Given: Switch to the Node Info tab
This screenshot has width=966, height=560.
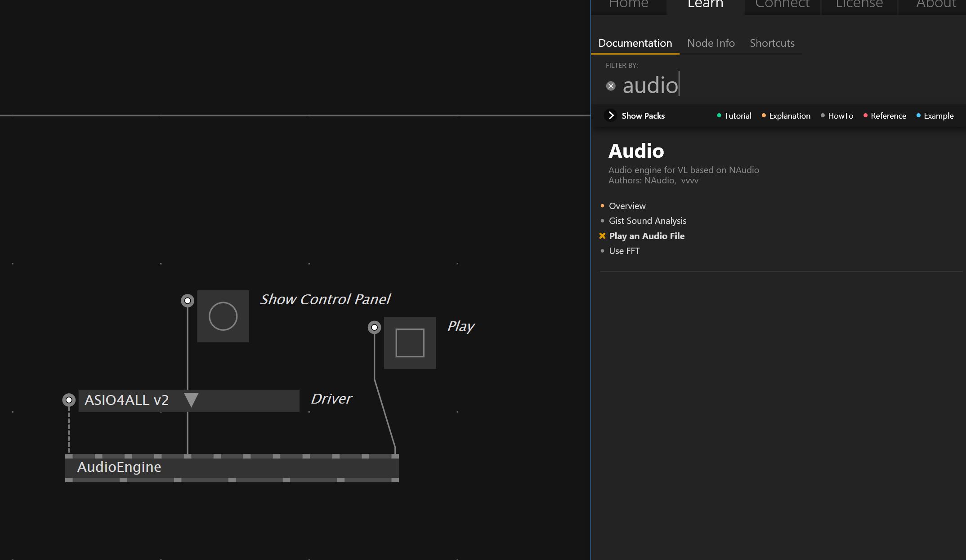Looking at the screenshot, I should [x=711, y=43].
